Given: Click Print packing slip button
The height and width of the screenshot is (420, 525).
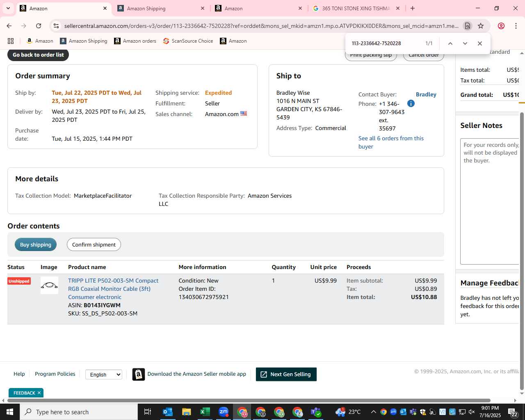Looking at the screenshot, I should tap(371, 55).
